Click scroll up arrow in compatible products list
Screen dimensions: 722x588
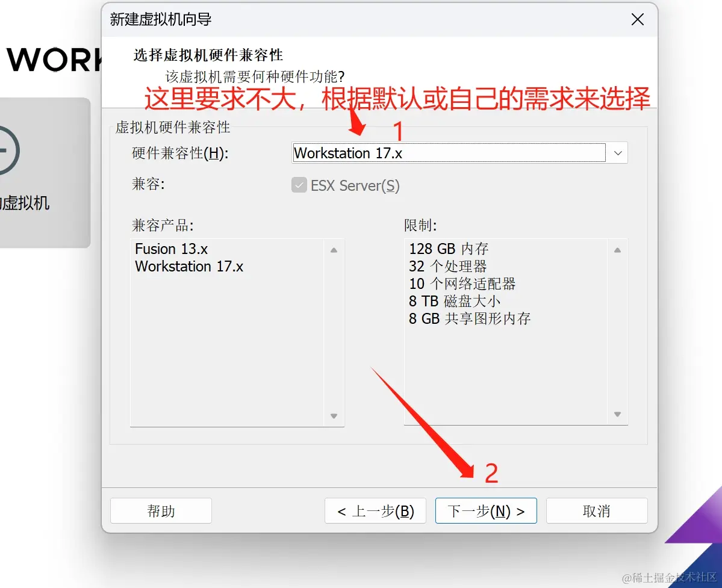pyautogui.click(x=334, y=250)
